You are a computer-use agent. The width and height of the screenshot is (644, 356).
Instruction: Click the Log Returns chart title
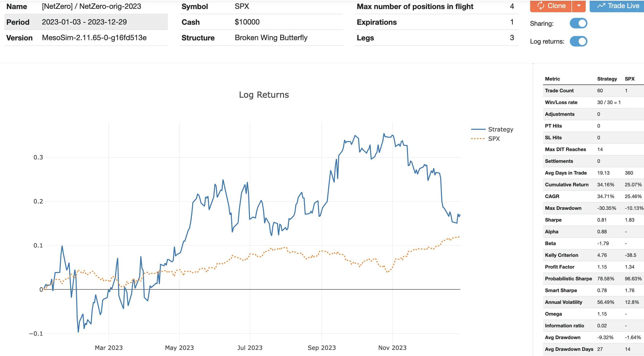264,95
